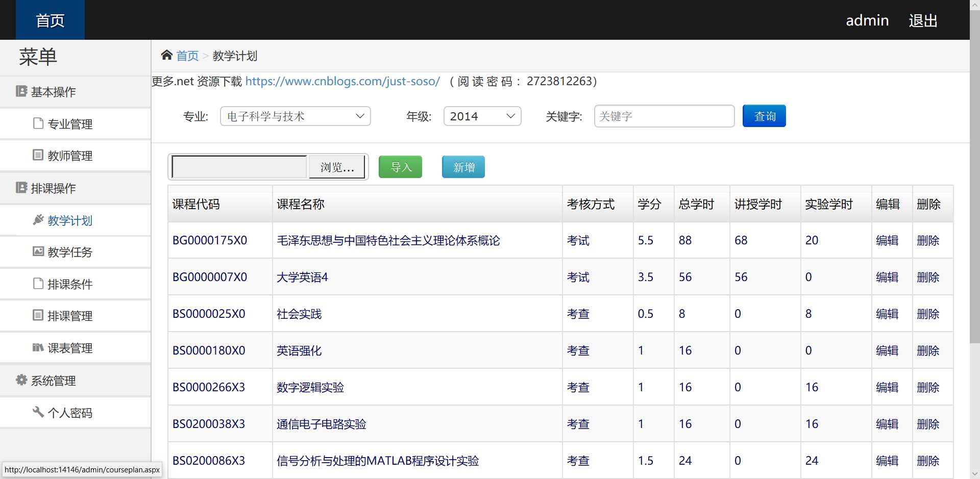Click 首页 breadcrumb link
This screenshot has width=980, height=479.
pos(187,56)
